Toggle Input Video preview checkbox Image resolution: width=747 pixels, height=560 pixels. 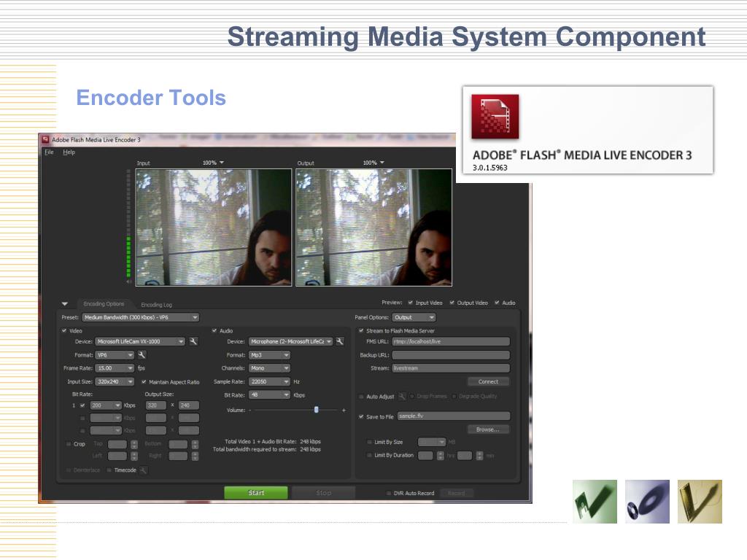(x=410, y=303)
